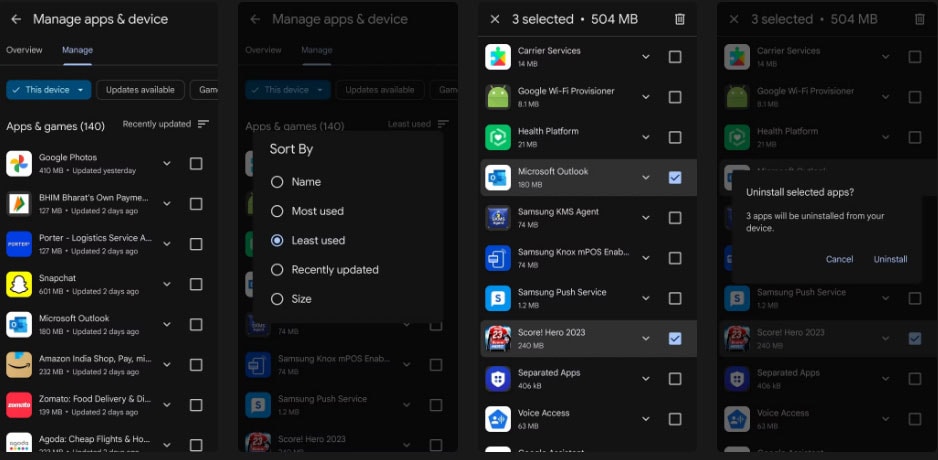Tap the red Zomato app icon
Viewport: 938px width, 460px height.
(x=19, y=404)
